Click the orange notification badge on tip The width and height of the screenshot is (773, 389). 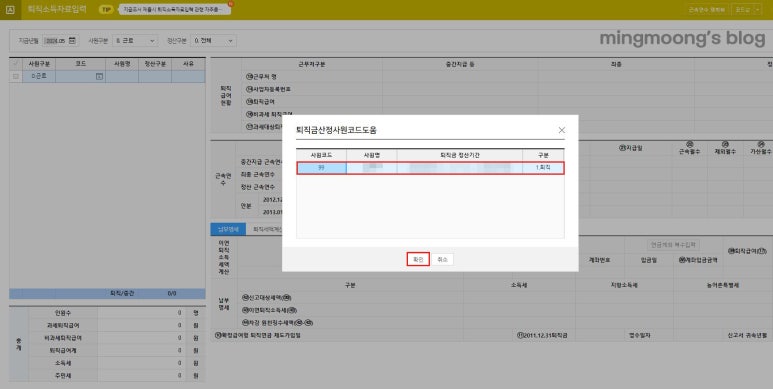(231, 4)
